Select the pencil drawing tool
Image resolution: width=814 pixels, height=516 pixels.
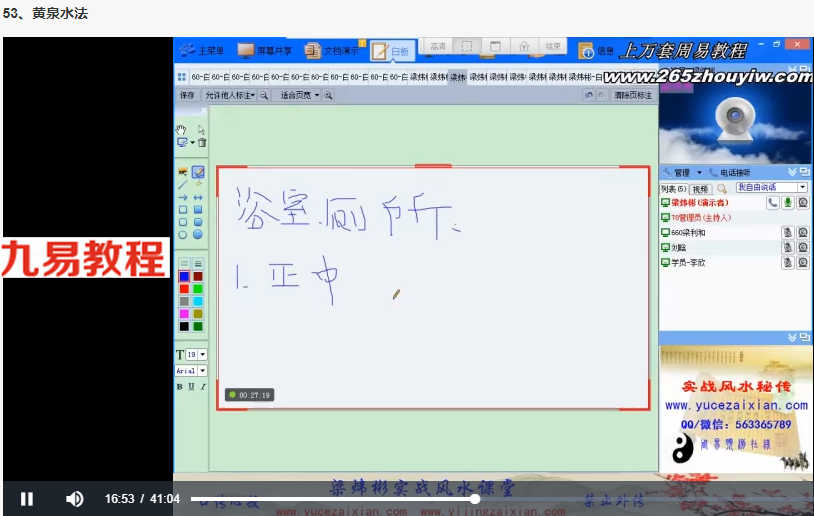tap(198, 172)
